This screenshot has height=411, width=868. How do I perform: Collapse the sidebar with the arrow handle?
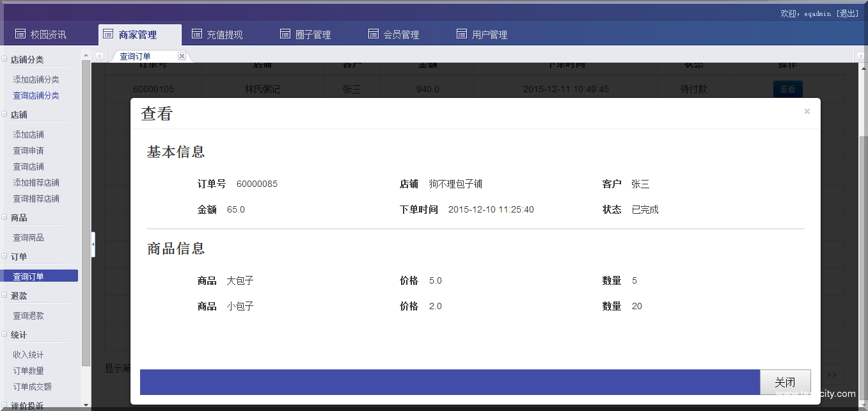pyautogui.click(x=92, y=244)
